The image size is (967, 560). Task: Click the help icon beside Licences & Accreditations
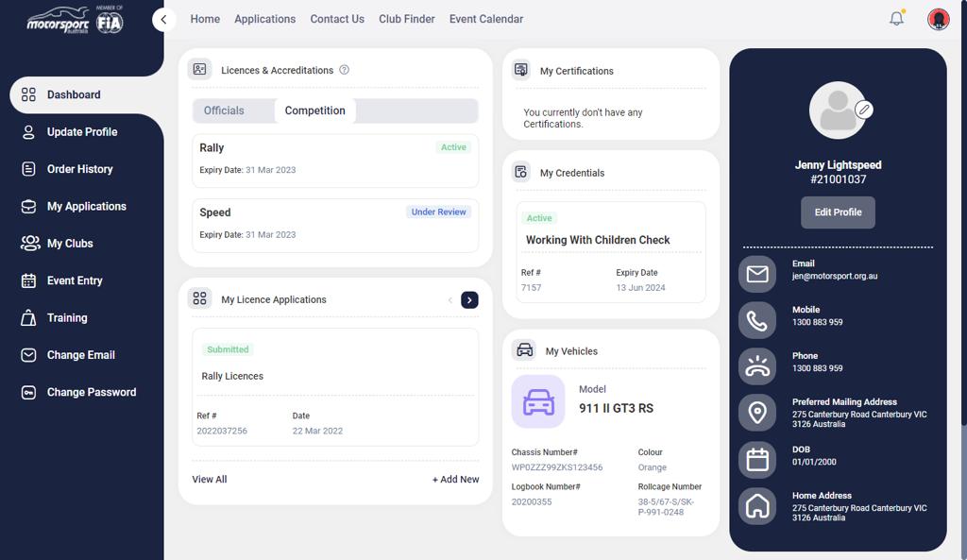click(x=345, y=70)
